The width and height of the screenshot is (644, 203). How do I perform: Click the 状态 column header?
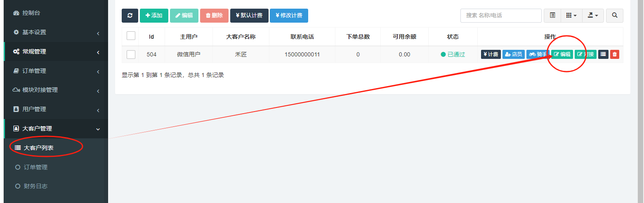click(x=453, y=37)
